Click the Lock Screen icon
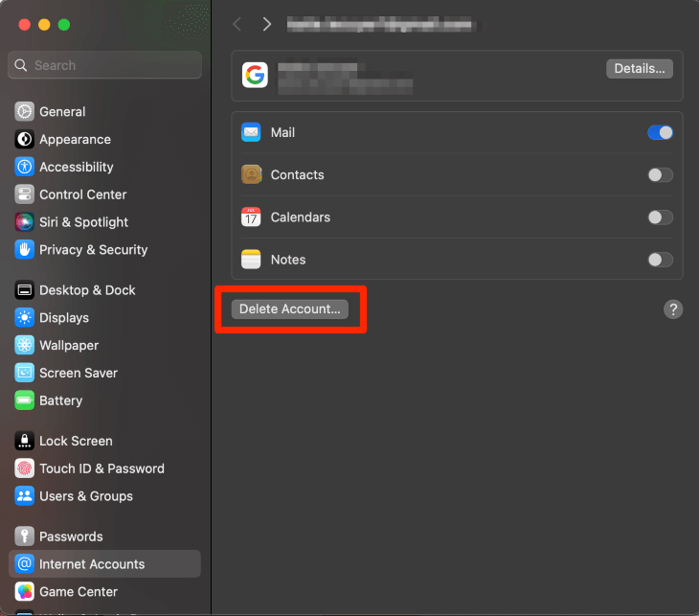The width and height of the screenshot is (699, 616). [x=25, y=441]
